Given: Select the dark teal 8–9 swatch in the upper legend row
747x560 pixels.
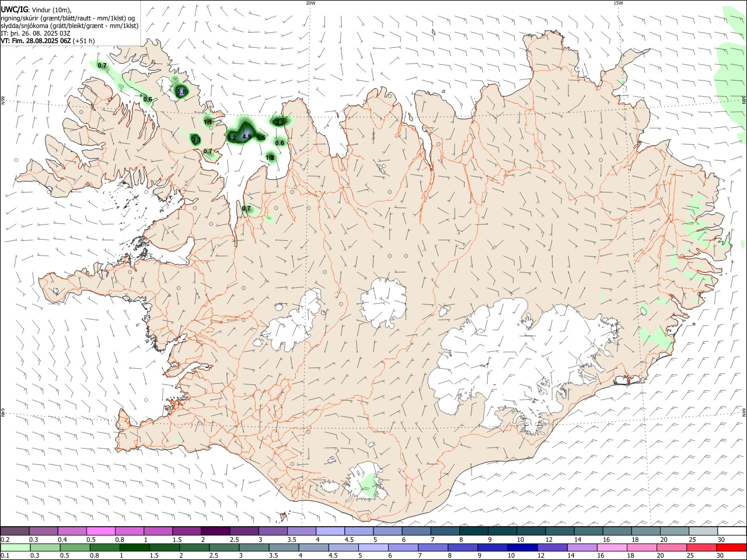Looking at the screenshot, I should [474, 531].
